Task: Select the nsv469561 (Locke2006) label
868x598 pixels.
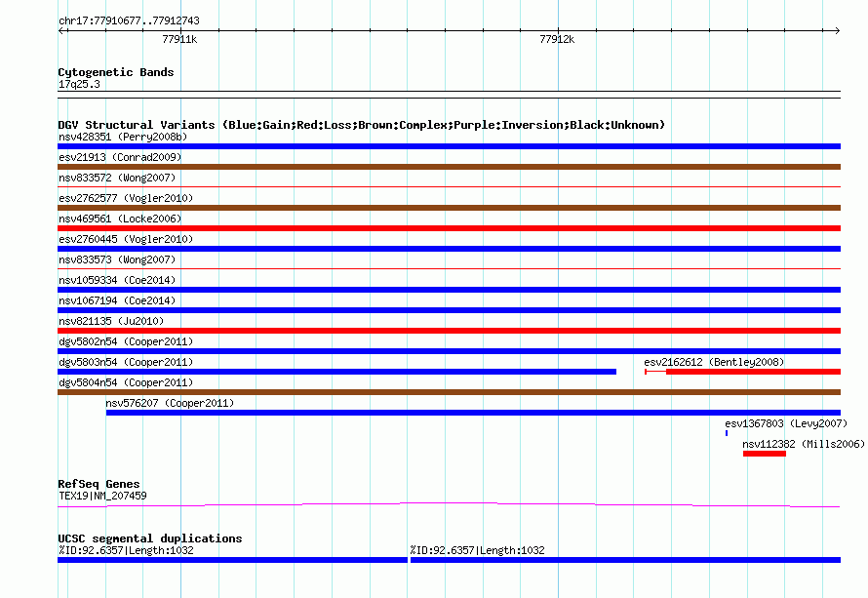Action: (x=120, y=219)
